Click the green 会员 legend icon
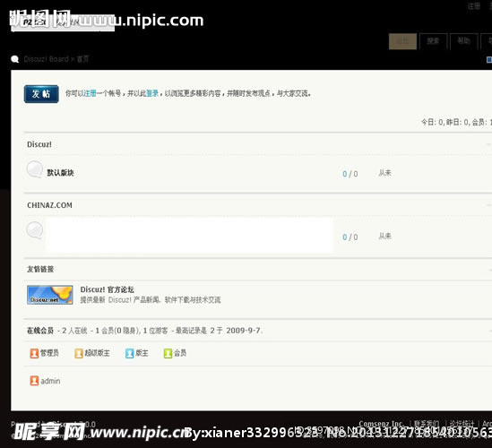 tap(168, 353)
